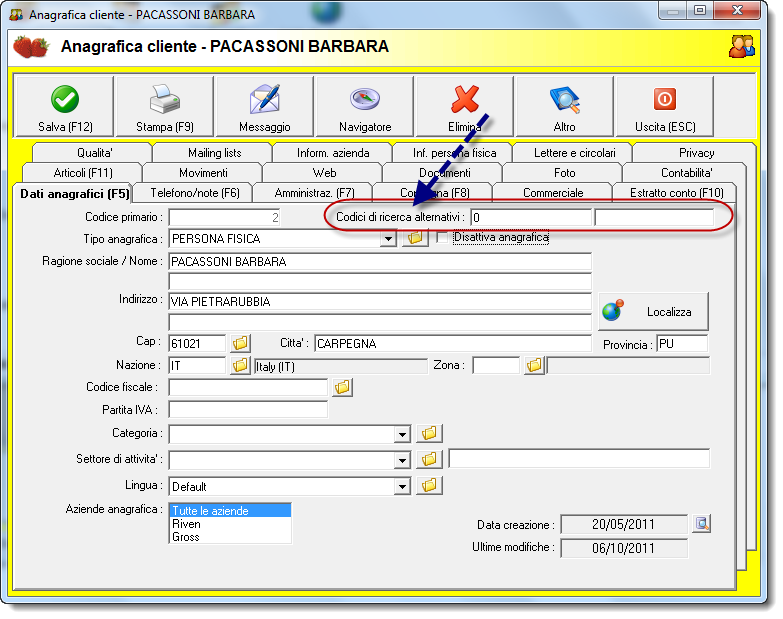The width and height of the screenshot is (783, 619).
Task: Open folder lookup next to Nazione field
Action: [240, 365]
